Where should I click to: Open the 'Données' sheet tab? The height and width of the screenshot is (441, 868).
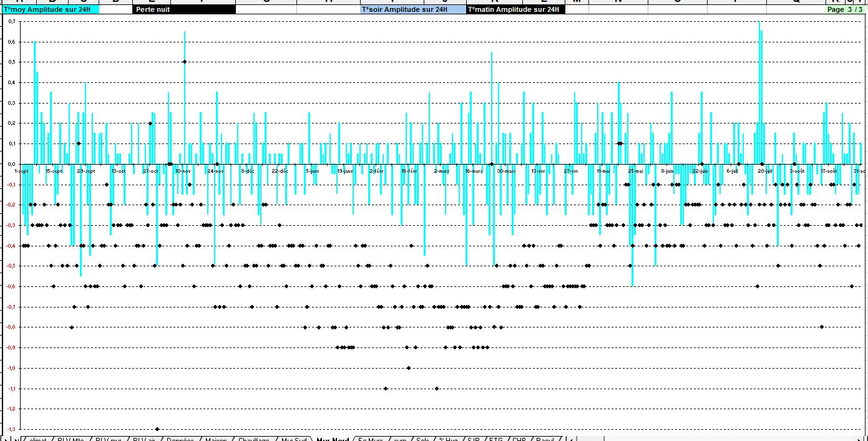(180, 439)
